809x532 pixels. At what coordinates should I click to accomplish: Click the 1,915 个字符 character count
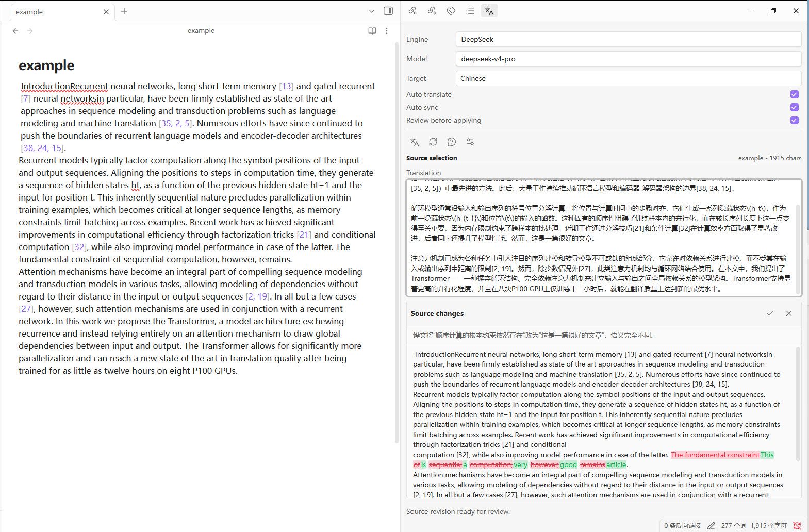[x=768, y=526]
